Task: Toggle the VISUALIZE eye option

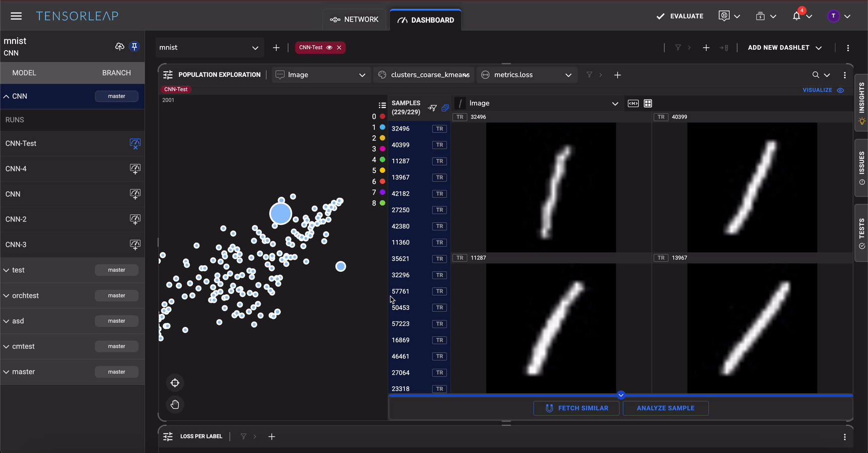Action: [x=840, y=90]
